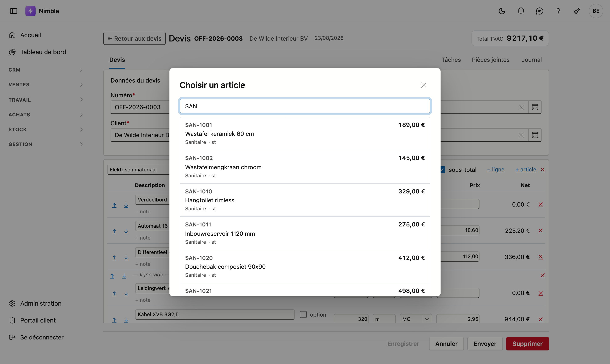
Task: Open the question mark help icon
Action: [558, 11]
